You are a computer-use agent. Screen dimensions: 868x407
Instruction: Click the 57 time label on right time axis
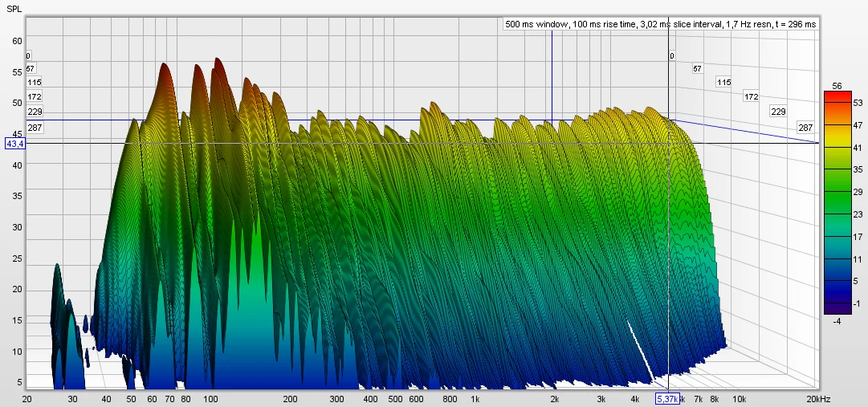click(698, 69)
